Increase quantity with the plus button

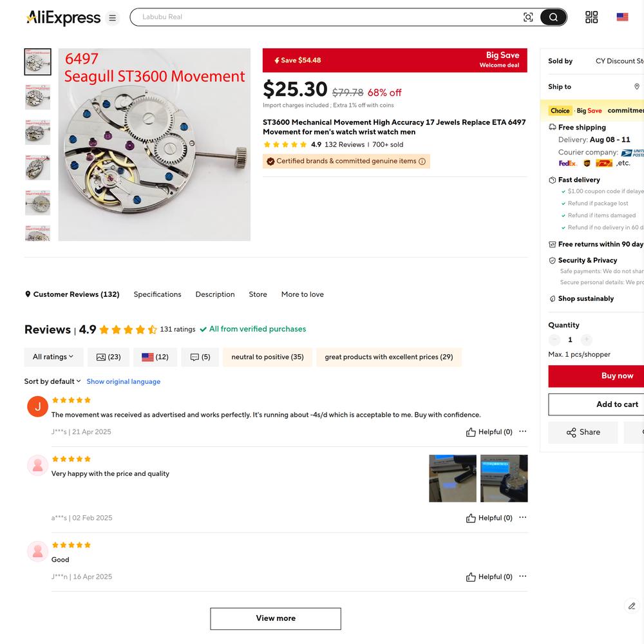(x=587, y=339)
